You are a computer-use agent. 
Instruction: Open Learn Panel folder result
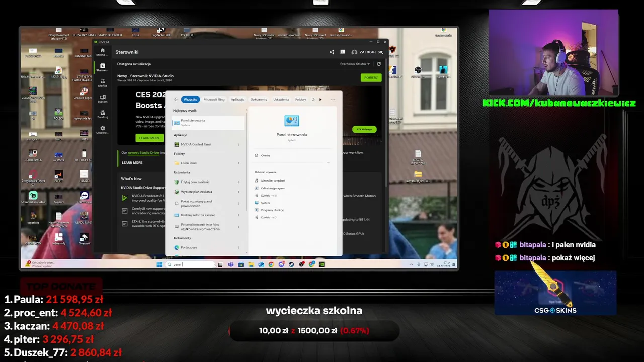(206, 163)
